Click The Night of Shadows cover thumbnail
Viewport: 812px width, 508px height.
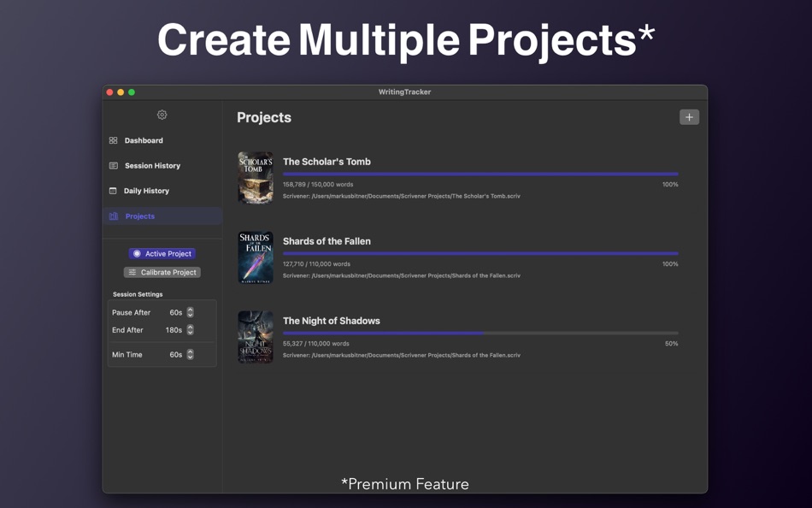255,336
